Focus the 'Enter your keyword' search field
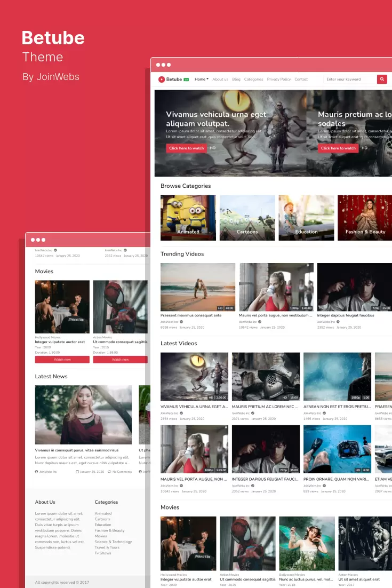Viewport: 392px width, 588px height. click(x=350, y=79)
